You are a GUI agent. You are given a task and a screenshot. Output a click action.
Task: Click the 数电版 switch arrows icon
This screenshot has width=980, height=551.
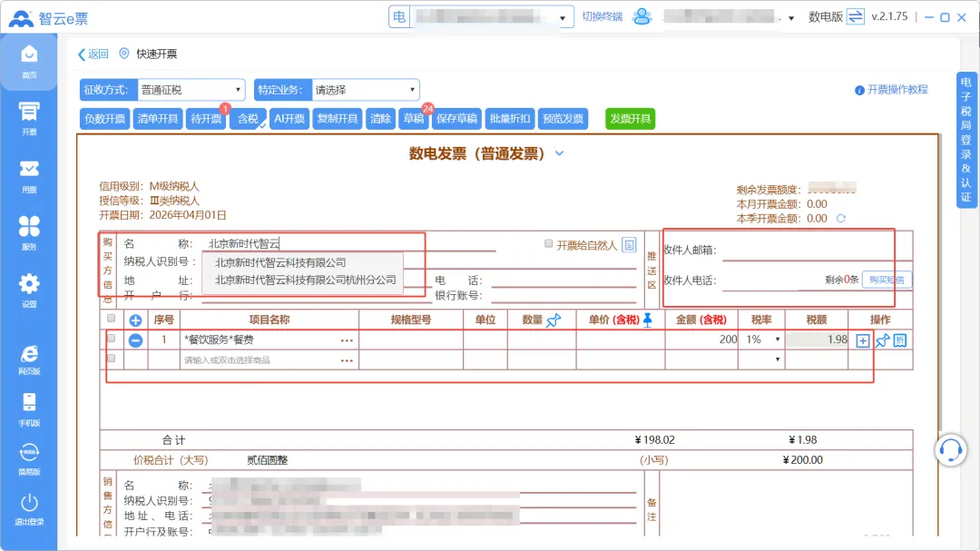pos(855,16)
